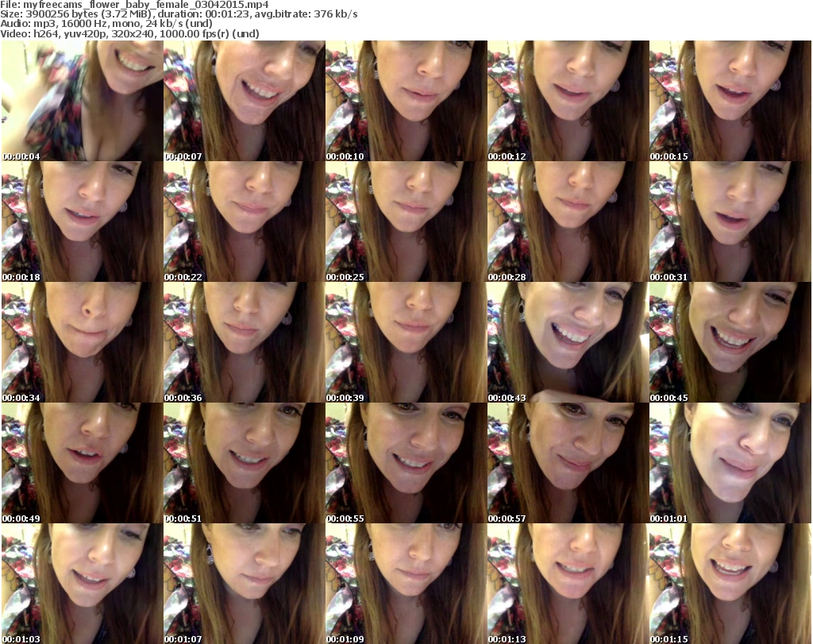Open the thumbnail at 00:00:45

tap(730, 342)
